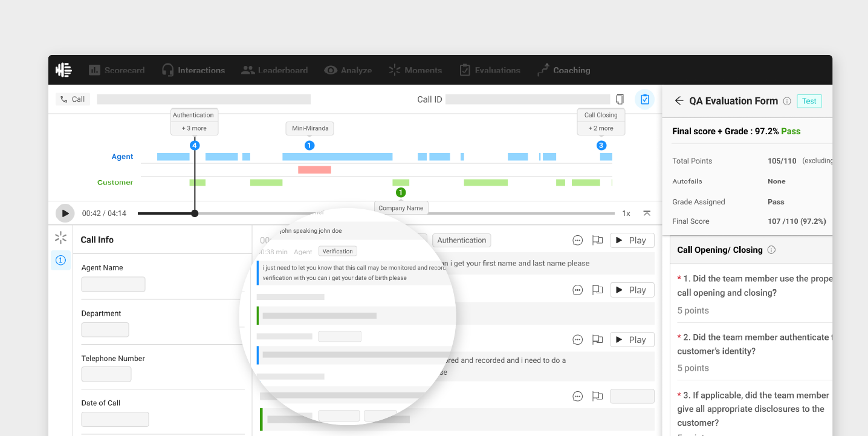Collapse the timeline with the arrow icon
The width and height of the screenshot is (868, 436).
tap(647, 213)
